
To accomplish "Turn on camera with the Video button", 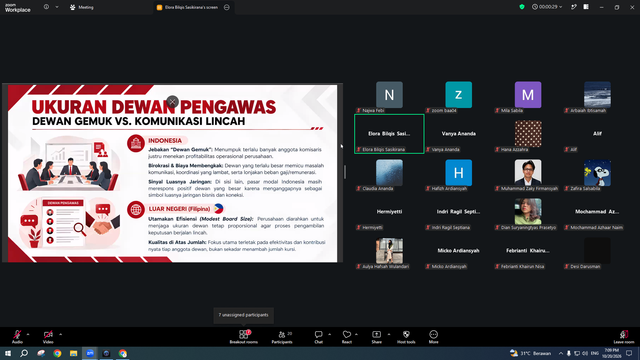I will pyautogui.click(x=48, y=337).
